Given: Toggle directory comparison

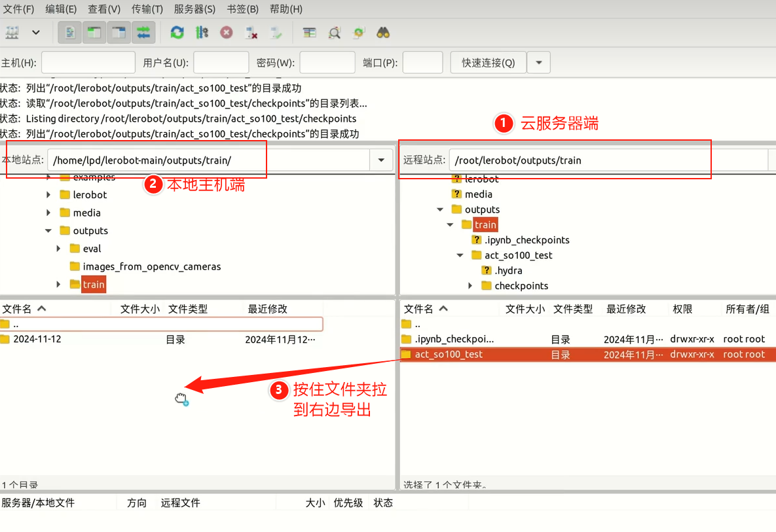Looking at the screenshot, I should click(x=335, y=33).
